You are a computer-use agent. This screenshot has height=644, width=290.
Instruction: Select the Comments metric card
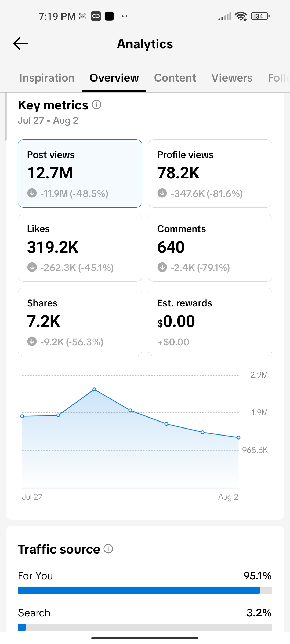point(210,248)
